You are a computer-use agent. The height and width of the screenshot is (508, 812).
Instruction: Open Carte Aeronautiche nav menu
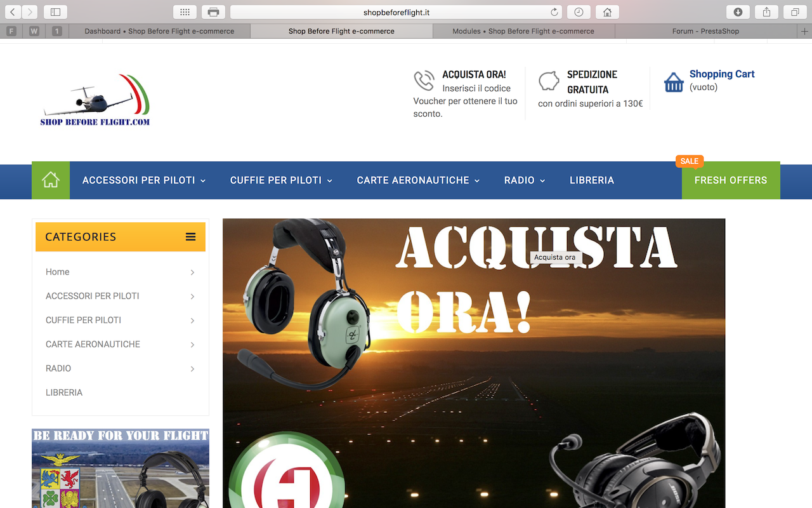(418, 180)
